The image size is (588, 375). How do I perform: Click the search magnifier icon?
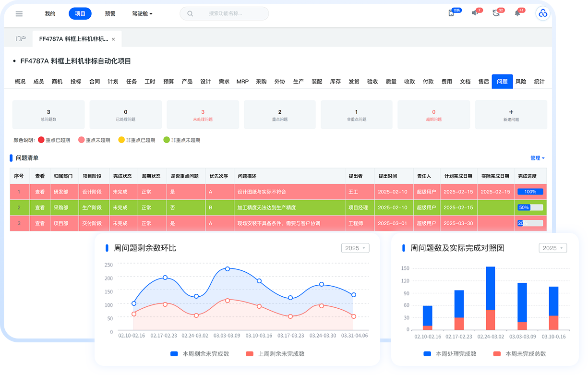click(190, 14)
